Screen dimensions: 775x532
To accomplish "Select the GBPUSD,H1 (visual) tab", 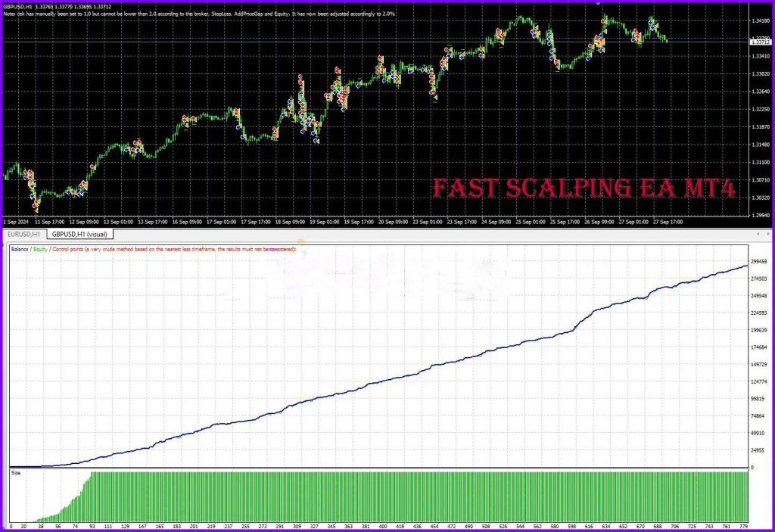I will [81, 234].
